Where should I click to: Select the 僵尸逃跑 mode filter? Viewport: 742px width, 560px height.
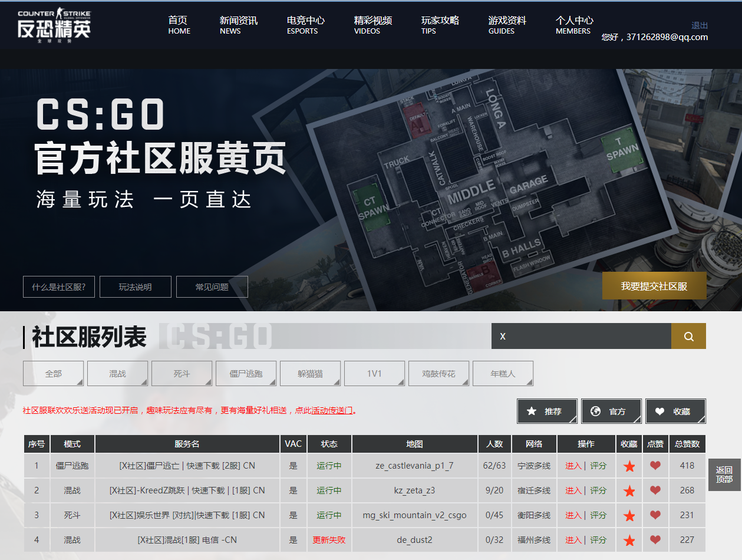click(246, 374)
